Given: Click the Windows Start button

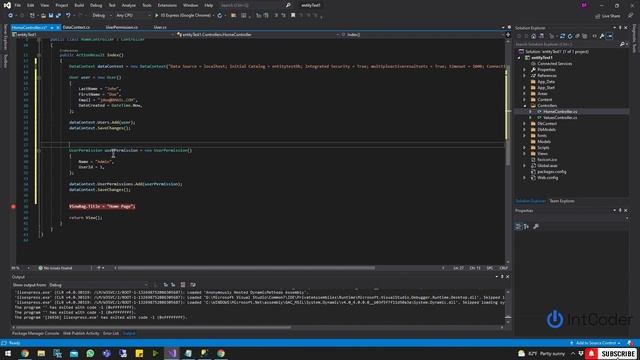Looking at the screenshot, I should (x=8, y=353).
